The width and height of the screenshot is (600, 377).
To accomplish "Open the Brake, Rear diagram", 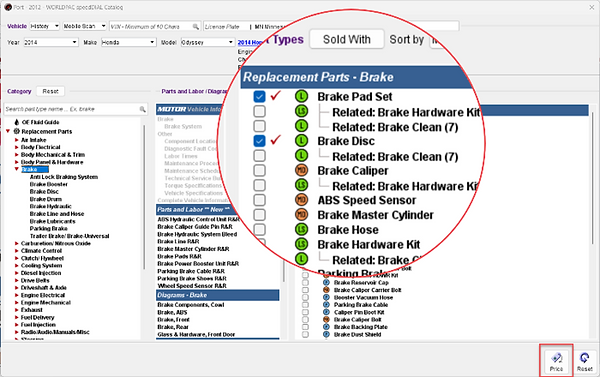I will pos(173,327).
